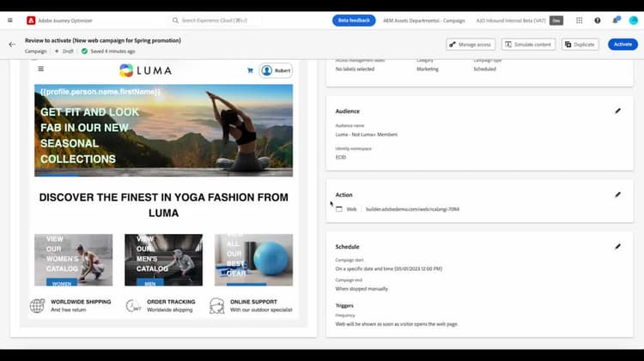Click the yoga hero banner image
Viewport: 644px width, 361px height.
click(163, 130)
